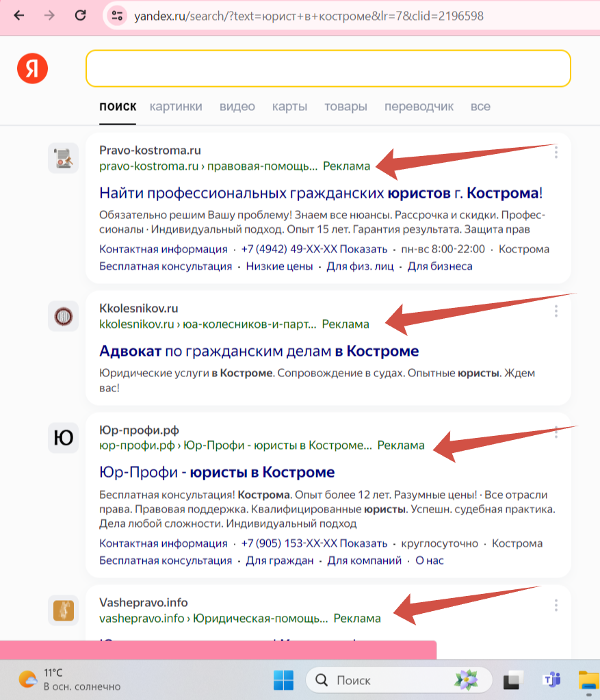Screen dimensions: 600x700
Task: Reload the page with browser refresh button
Action: point(80,15)
